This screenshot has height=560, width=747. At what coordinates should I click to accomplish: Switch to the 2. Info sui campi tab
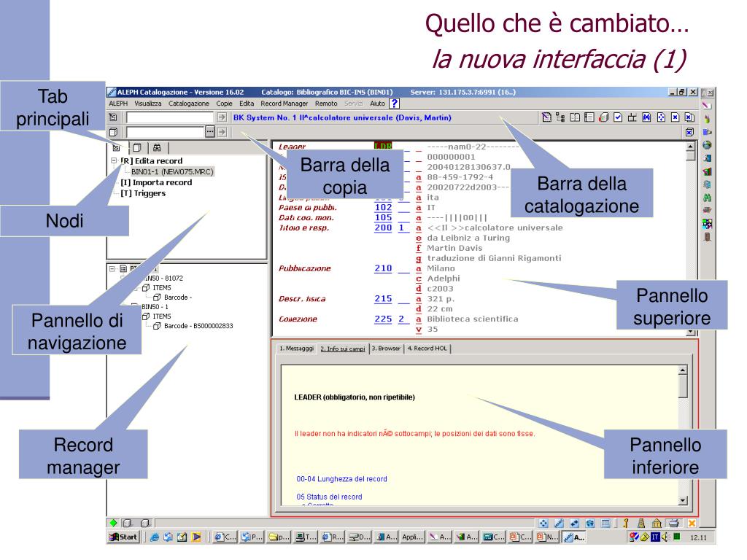(343, 349)
